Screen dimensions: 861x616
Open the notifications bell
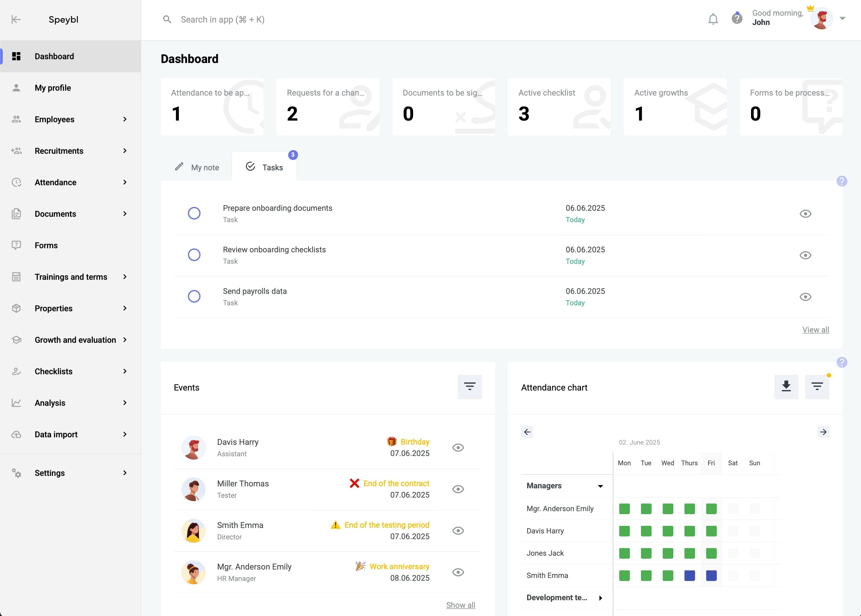click(713, 19)
